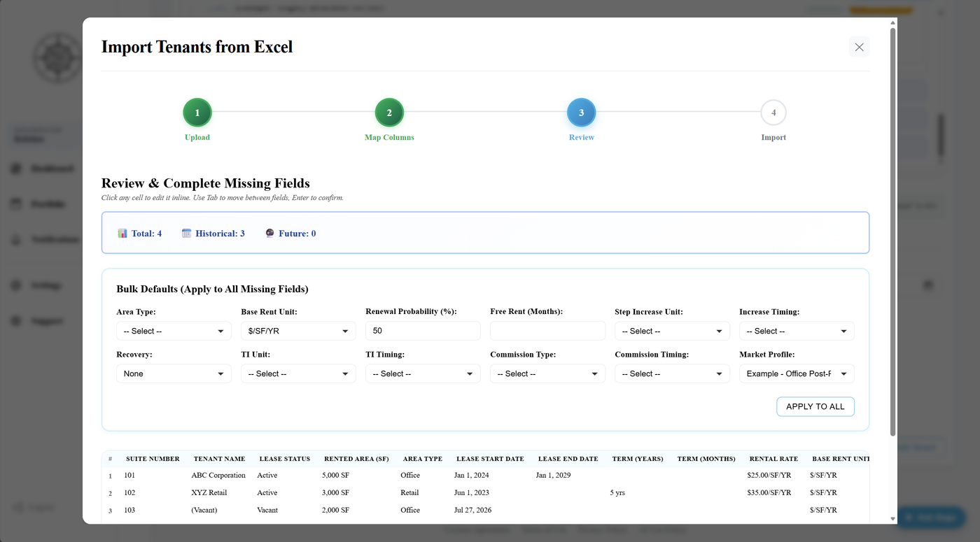This screenshot has height=542, width=980.
Task: Edit the ABC Corporation tenant name cell
Action: (218, 475)
